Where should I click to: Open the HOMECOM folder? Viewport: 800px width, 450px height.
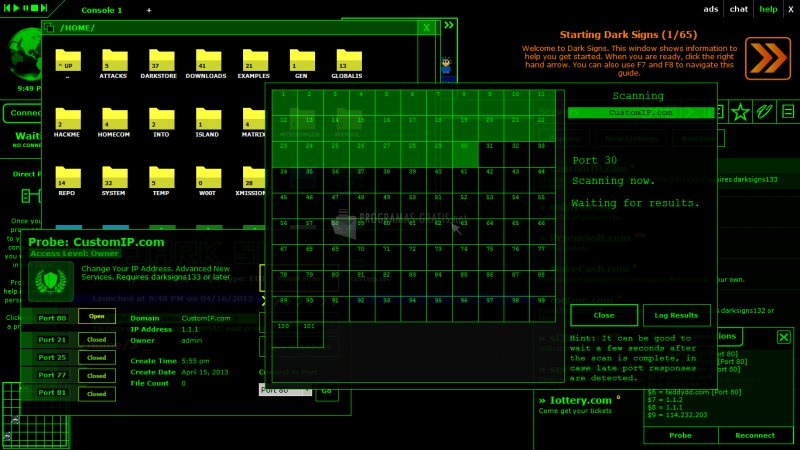(x=114, y=122)
